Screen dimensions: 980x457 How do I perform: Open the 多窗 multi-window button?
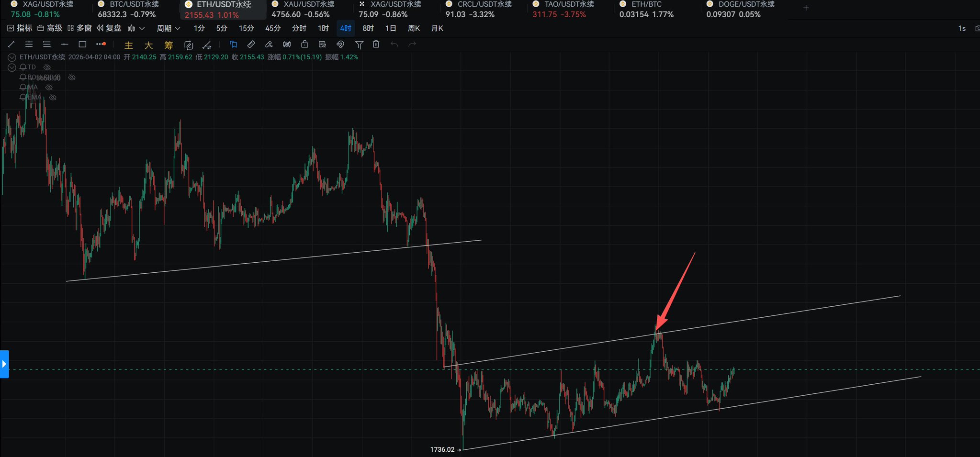point(79,28)
